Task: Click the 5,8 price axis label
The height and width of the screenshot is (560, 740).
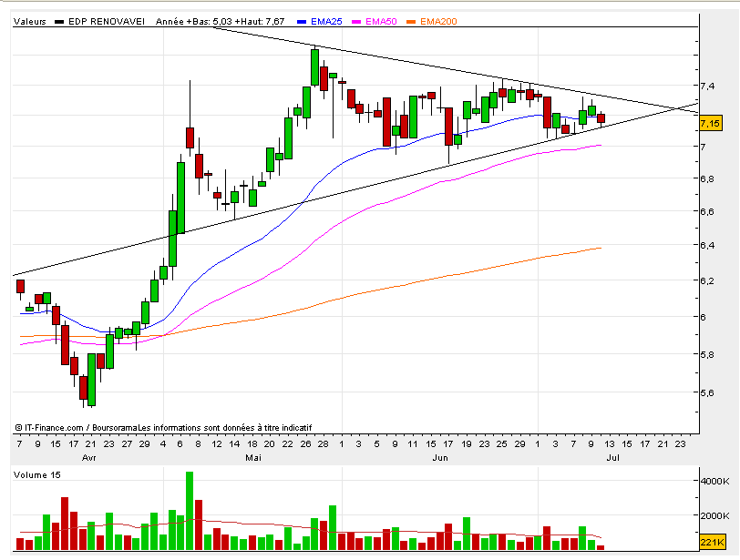Action: pos(707,355)
